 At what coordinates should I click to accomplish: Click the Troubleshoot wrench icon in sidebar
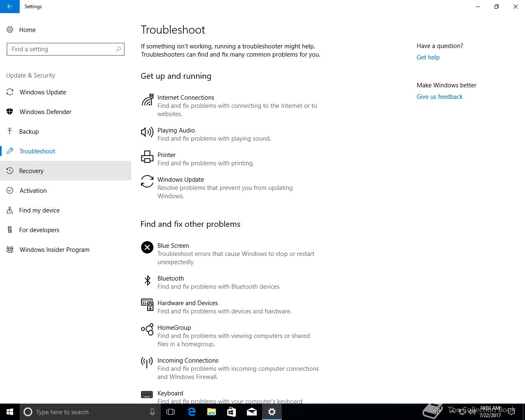click(x=10, y=151)
